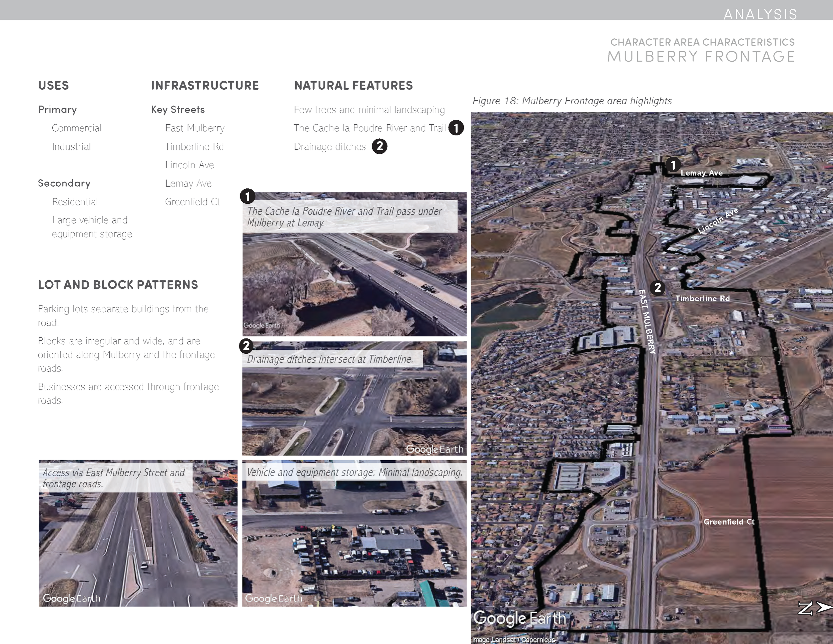Click the ANALYSIS header label
The width and height of the screenshot is (833, 644).
pos(760,14)
